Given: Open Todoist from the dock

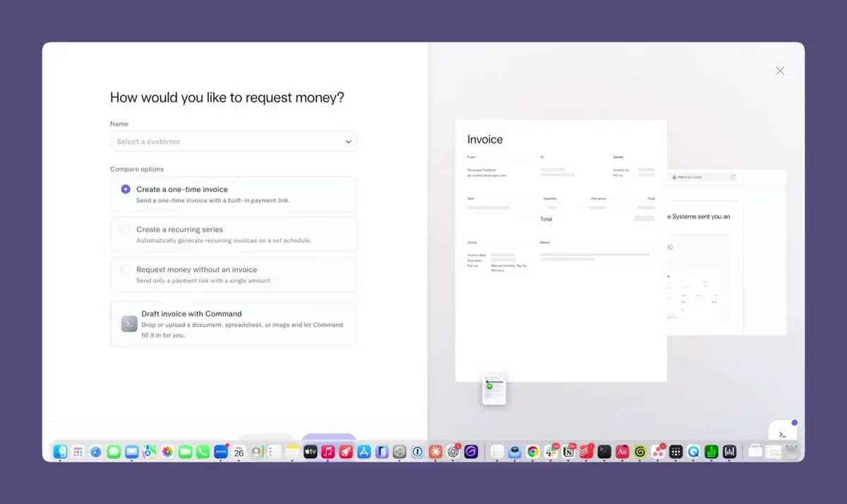Looking at the screenshot, I should (586, 452).
